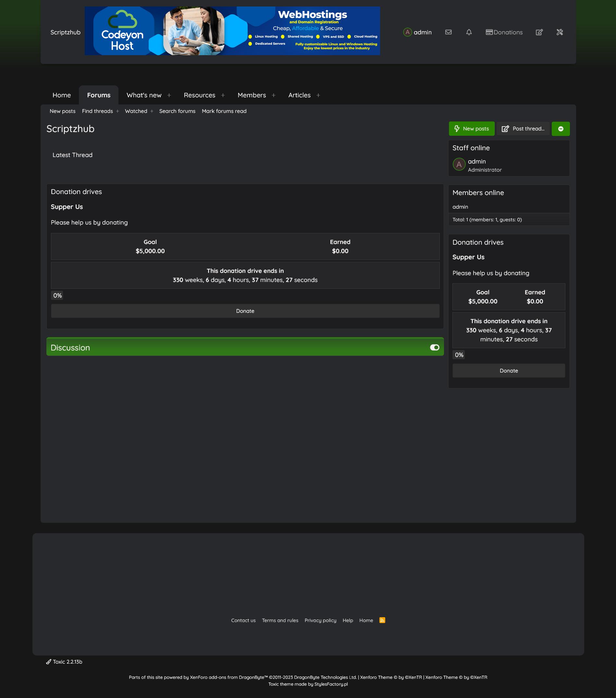Open the What's new tab
Viewport: 616px width, 698px height.
[144, 95]
